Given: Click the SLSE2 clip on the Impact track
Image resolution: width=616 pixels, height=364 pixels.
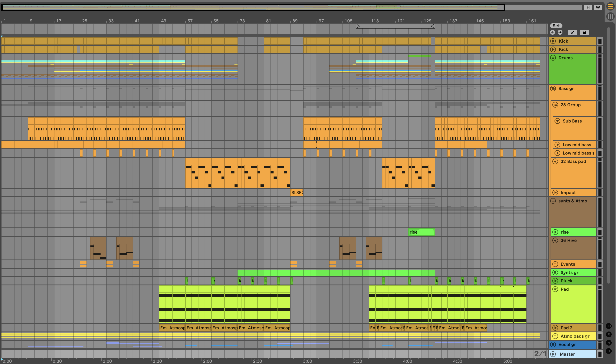Looking at the screenshot, I should click(x=297, y=193).
